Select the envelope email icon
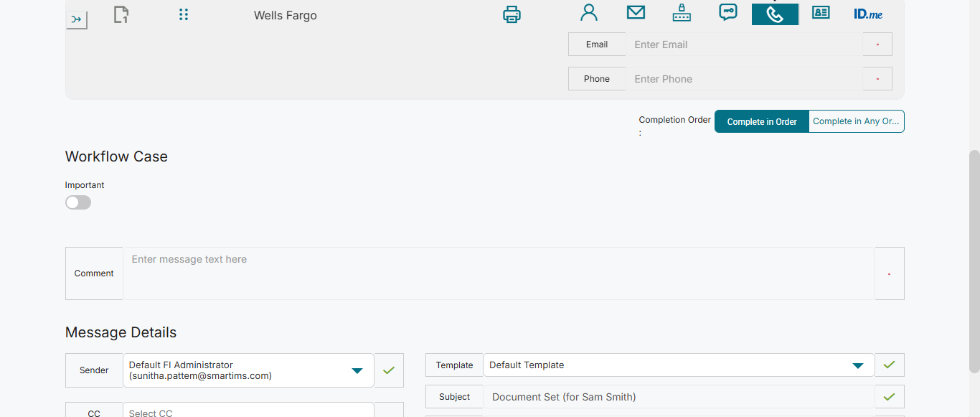The image size is (980, 417). coord(636,12)
